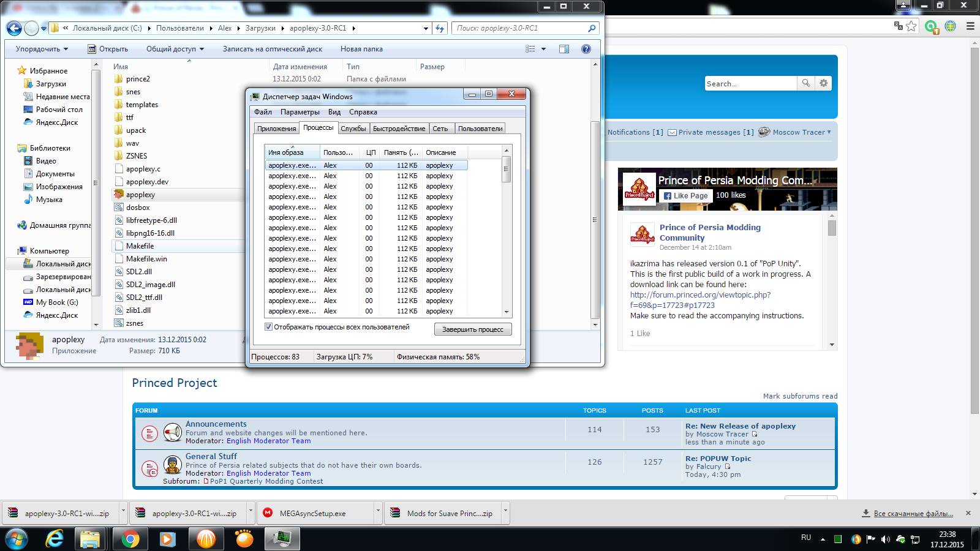Refresh the Explorer folder view
The height and width of the screenshot is (551, 980).
[440, 28]
